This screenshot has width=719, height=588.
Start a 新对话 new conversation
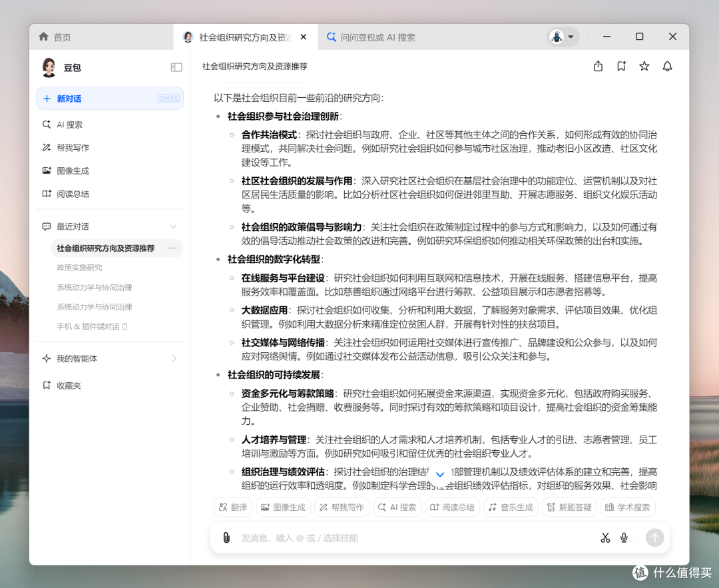click(110, 98)
